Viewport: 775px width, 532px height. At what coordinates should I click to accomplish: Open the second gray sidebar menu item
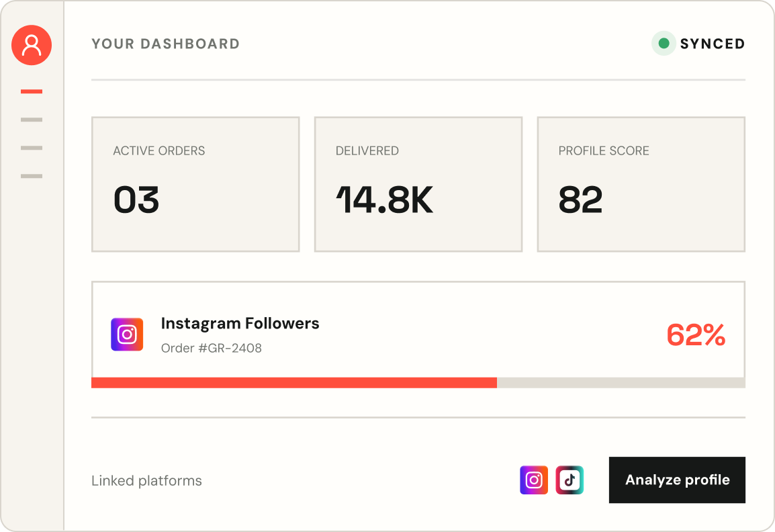point(32,120)
